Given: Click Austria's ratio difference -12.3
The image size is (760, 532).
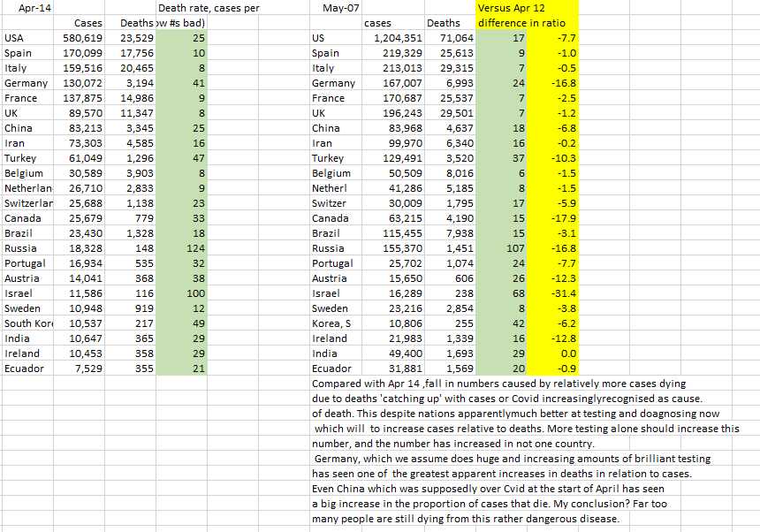Looking at the screenshot, I should (x=563, y=278).
